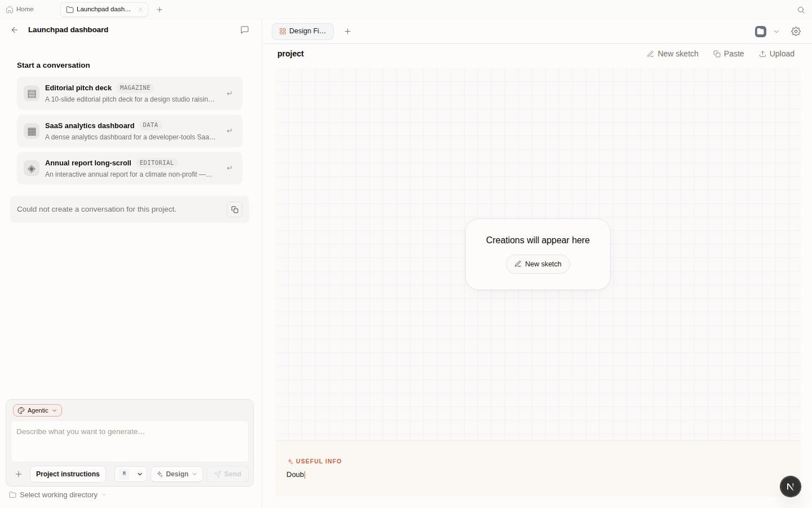
Task: Click the Upload button
Action: click(776, 54)
